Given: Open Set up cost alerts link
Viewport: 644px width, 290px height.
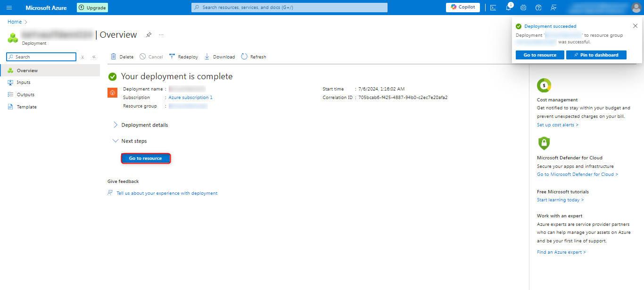Looking at the screenshot, I should point(558,125).
